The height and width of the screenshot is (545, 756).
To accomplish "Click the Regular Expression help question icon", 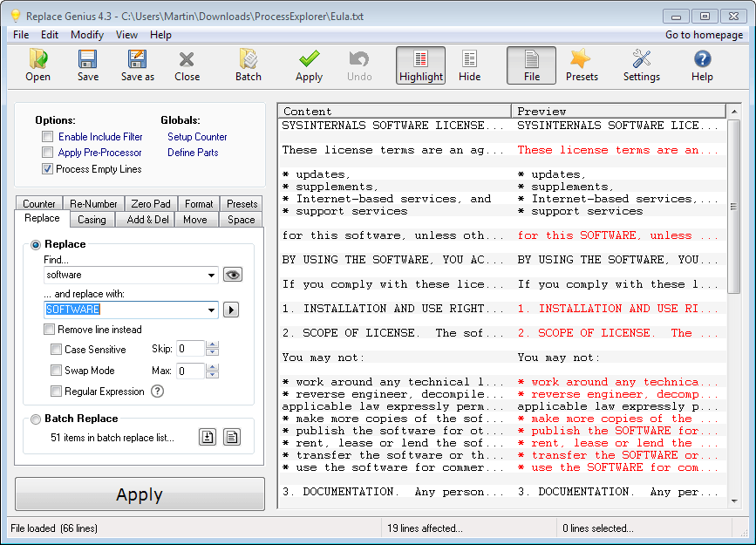I will click(x=157, y=392).
